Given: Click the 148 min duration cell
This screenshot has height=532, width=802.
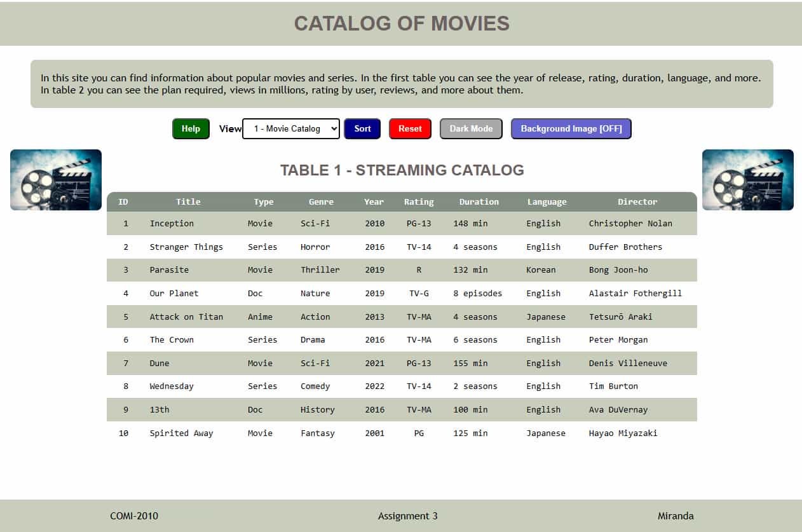Looking at the screenshot, I should [470, 223].
